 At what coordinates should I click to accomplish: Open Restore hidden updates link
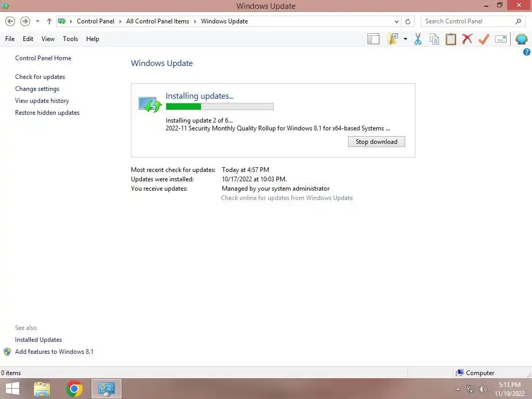[47, 113]
